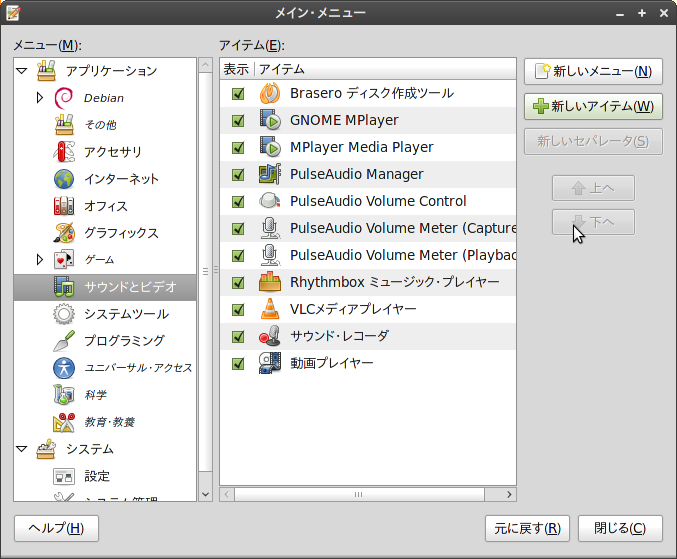The width and height of the screenshot is (677, 559).
Task: Create a new menu with 新しいメニュー
Action: click(x=593, y=71)
